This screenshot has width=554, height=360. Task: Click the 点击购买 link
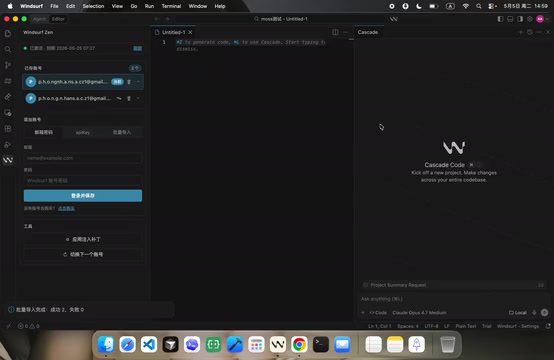(66, 208)
